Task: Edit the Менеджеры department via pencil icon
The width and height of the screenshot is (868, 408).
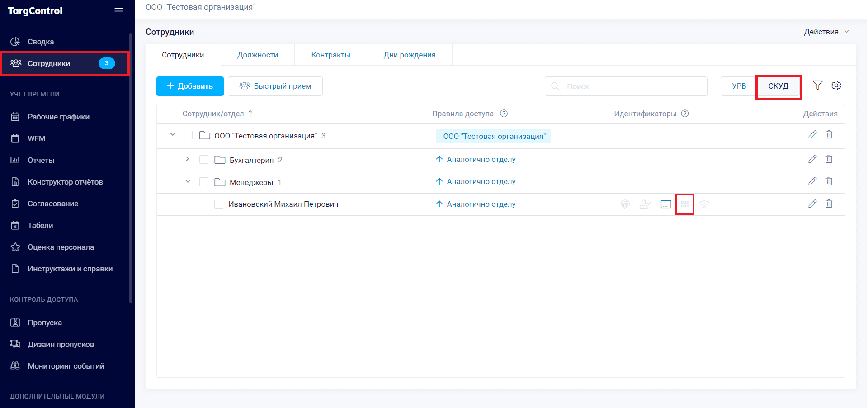Action: 812,181
